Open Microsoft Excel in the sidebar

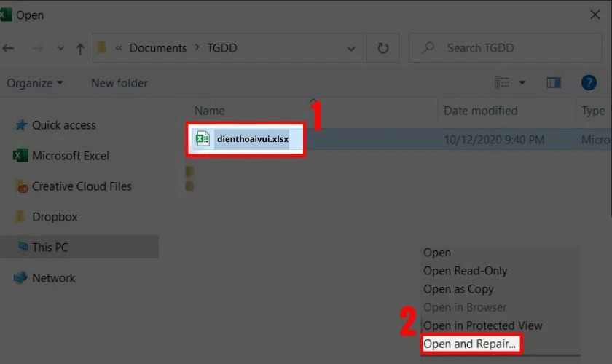(x=70, y=156)
